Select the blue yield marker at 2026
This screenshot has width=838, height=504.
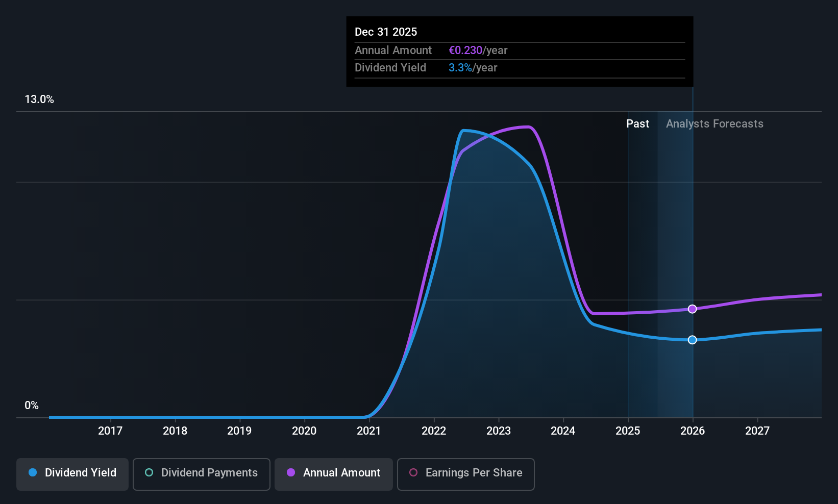pos(692,340)
